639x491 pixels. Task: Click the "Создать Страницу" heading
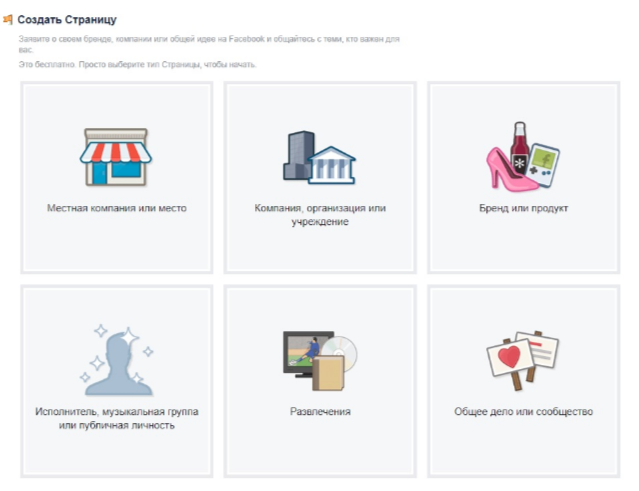(67, 20)
